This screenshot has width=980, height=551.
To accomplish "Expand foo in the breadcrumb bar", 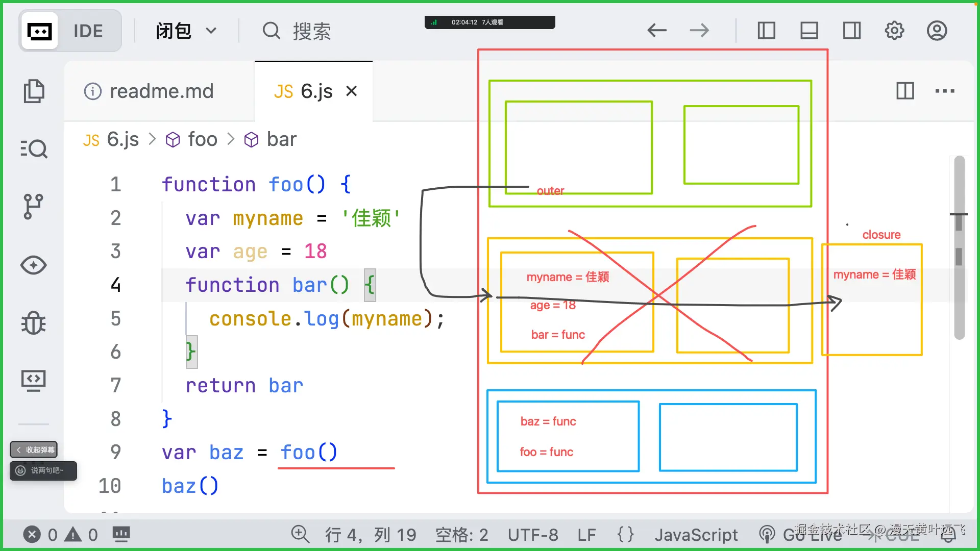I will [x=202, y=139].
